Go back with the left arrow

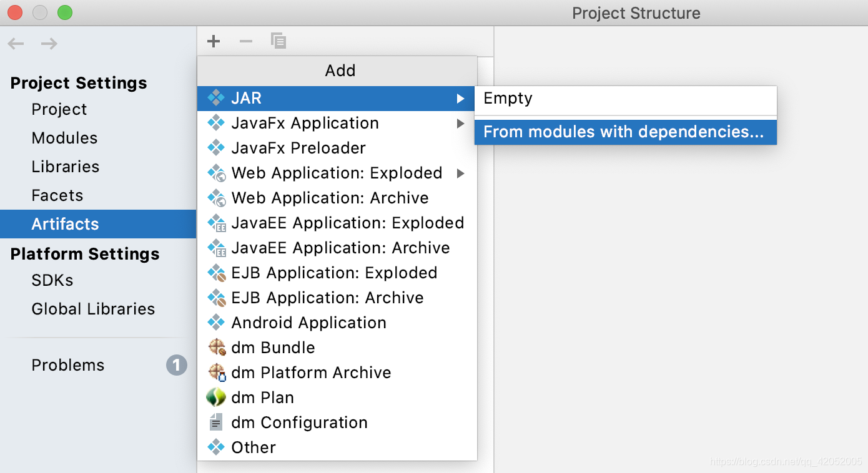[x=16, y=44]
